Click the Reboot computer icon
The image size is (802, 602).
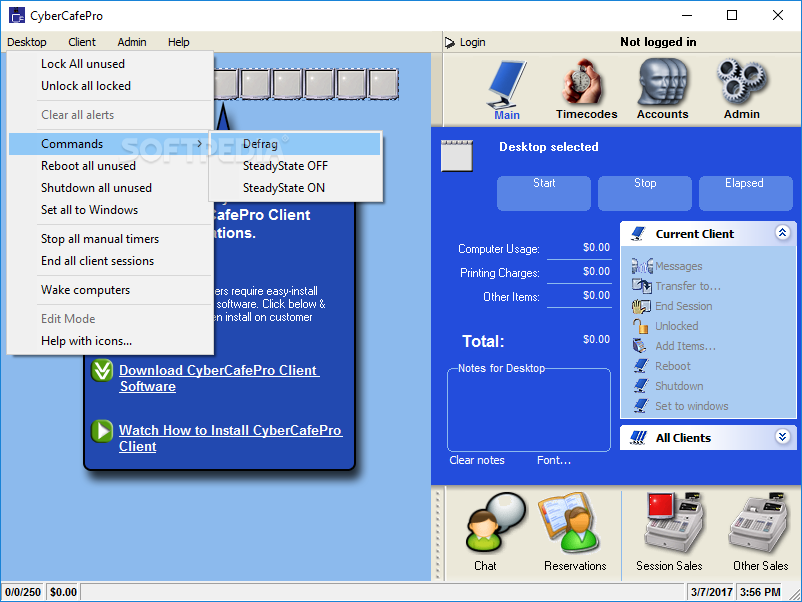click(x=641, y=366)
